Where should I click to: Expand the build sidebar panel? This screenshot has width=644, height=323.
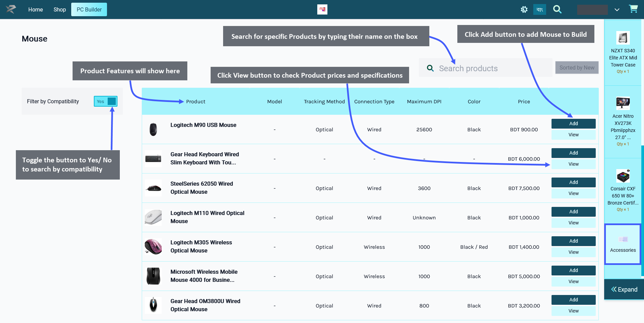coord(624,289)
